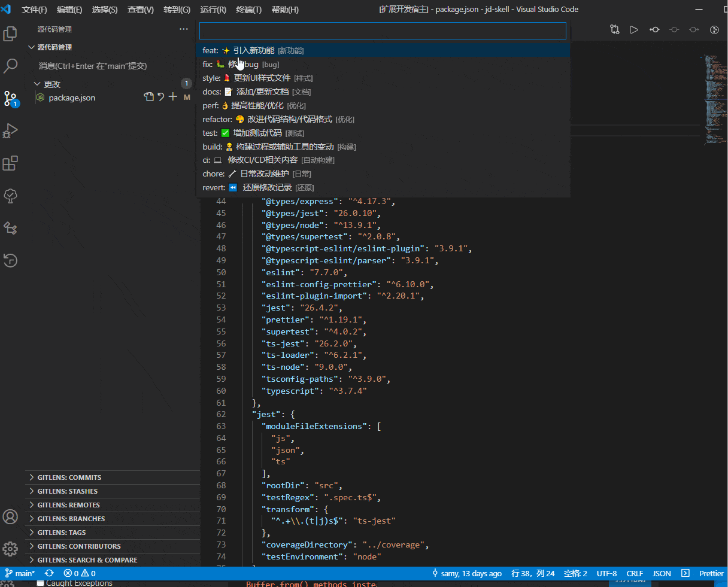Select the perf: 提高性能/优化 option
Screen dimensions: 728x587
click(383, 105)
